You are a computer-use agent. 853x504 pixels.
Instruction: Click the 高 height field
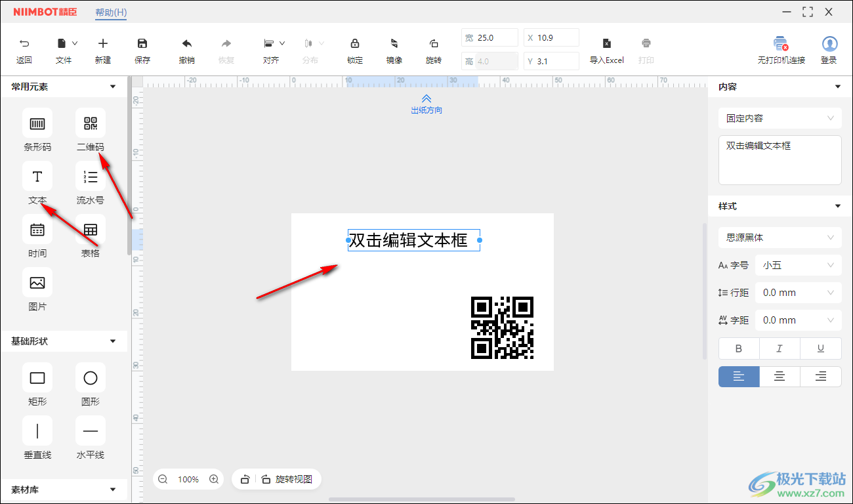(x=489, y=61)
